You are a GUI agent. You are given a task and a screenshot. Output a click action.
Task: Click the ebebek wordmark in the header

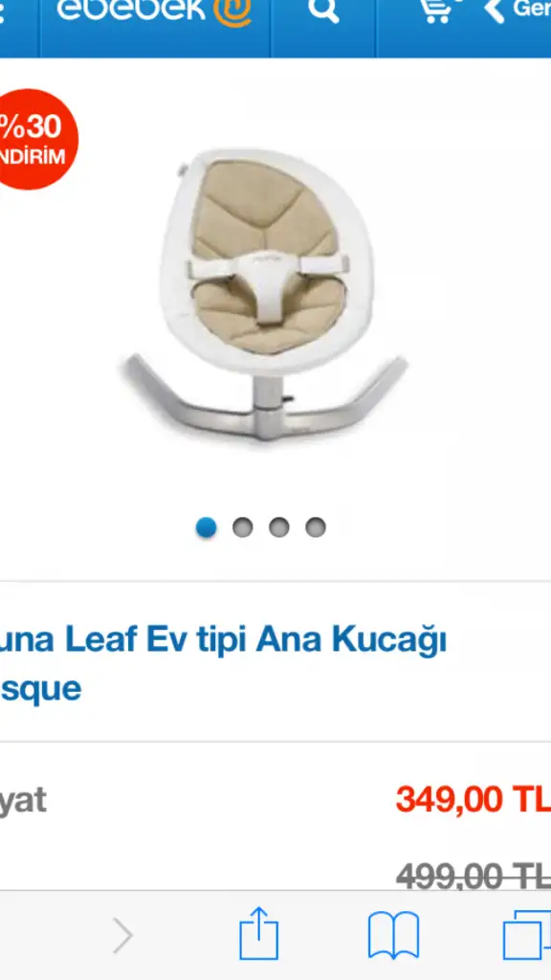(131, 10)
